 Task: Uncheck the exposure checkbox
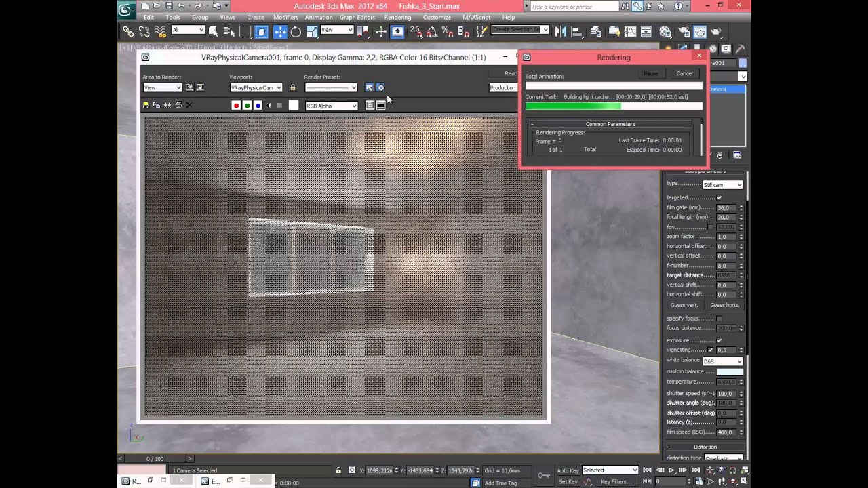tap(719, 340)
